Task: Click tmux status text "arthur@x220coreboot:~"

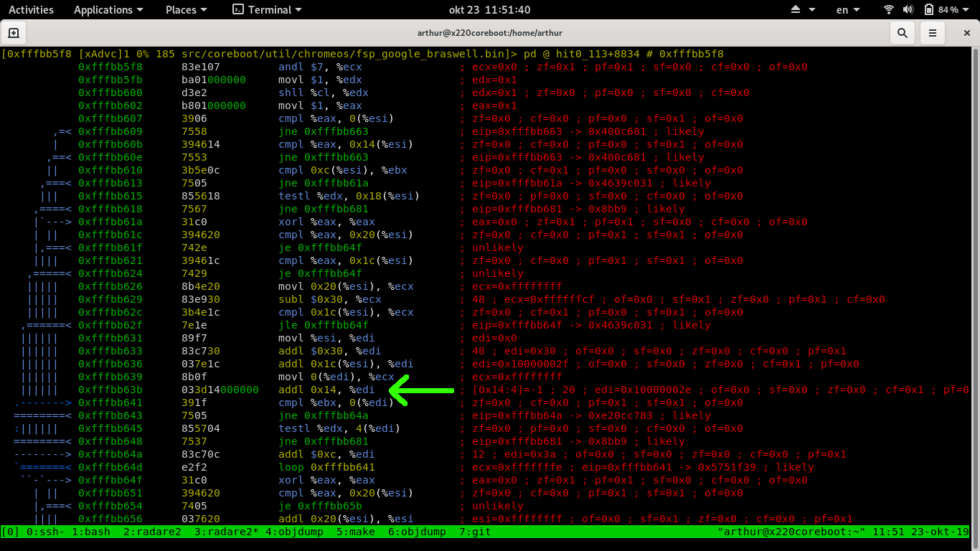Action: [x=791, y=532]
